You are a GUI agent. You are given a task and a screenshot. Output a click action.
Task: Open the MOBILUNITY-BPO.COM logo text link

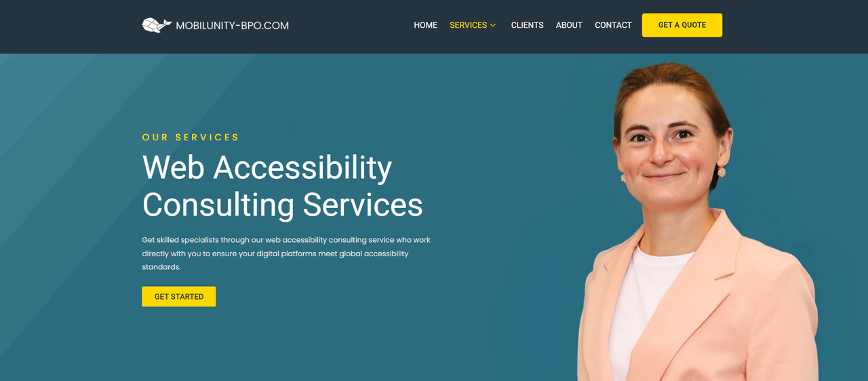(232, 26)
